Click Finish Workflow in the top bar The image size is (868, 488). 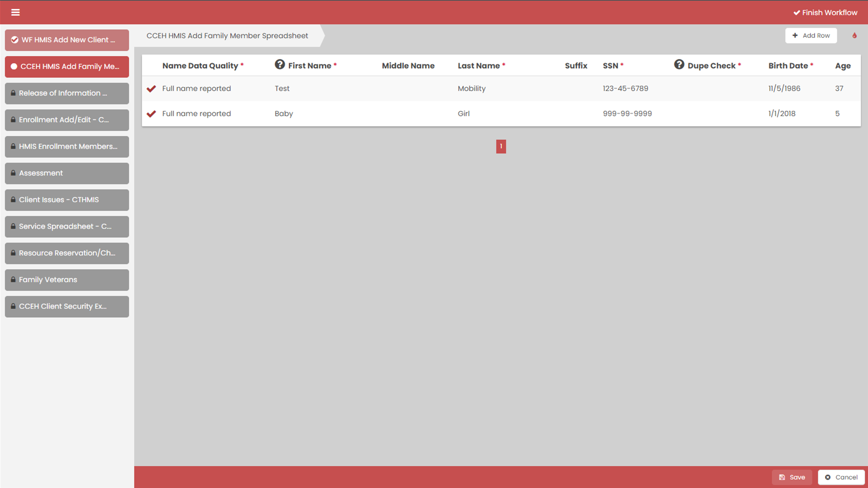[825, 13]
